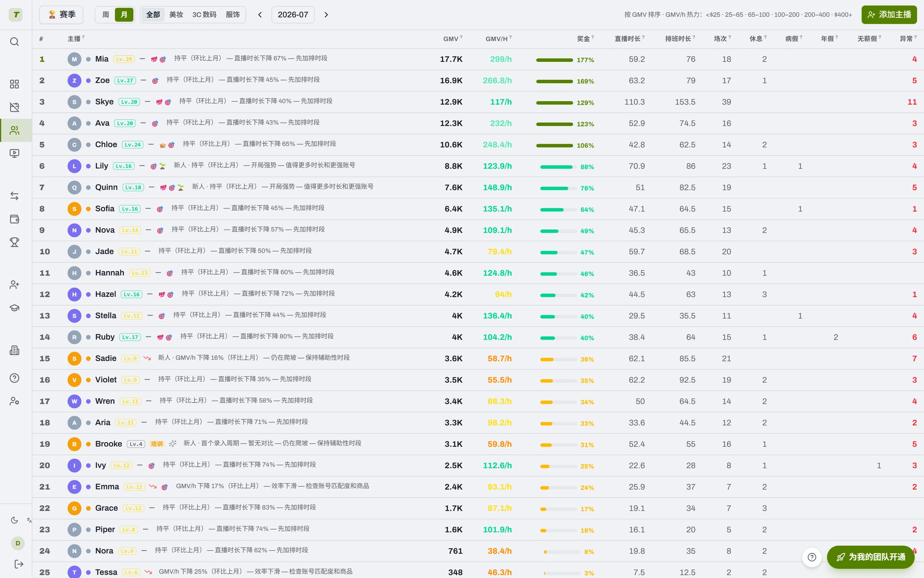Open the search icon in sidebar
The height and width of the screenshot is (578, 924).
pyautogui.click(x=14, y=42)
